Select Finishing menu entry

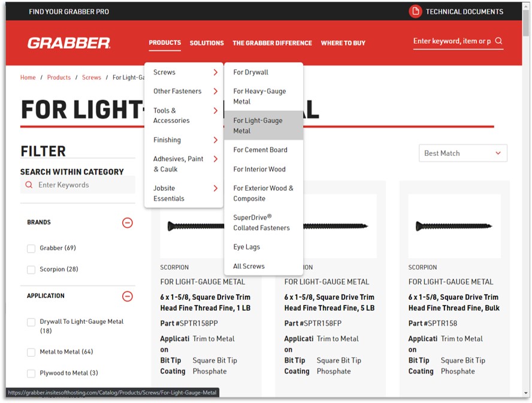183,140
